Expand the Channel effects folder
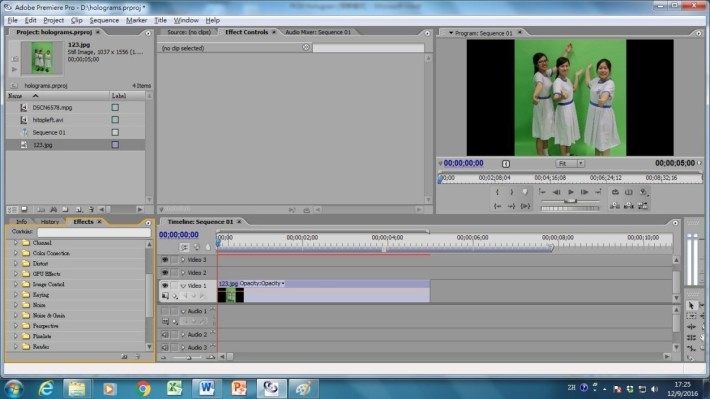This screenshot has height=399, width=710. point(15,243)
